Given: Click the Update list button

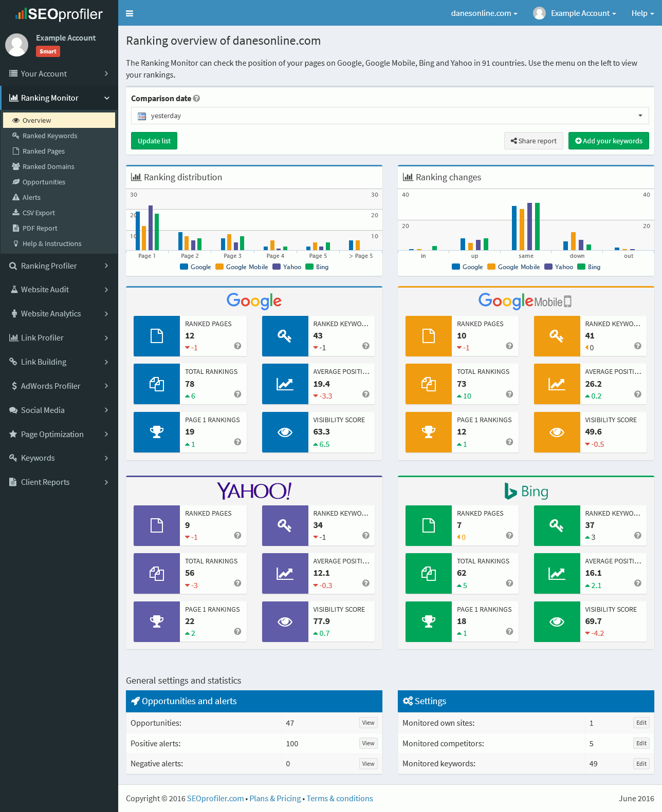Looking at the screenshot, I should tap(154, 141).
